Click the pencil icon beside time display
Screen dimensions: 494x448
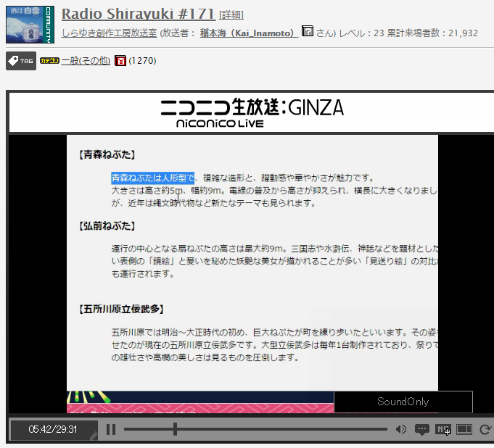[x=94, y=436]
